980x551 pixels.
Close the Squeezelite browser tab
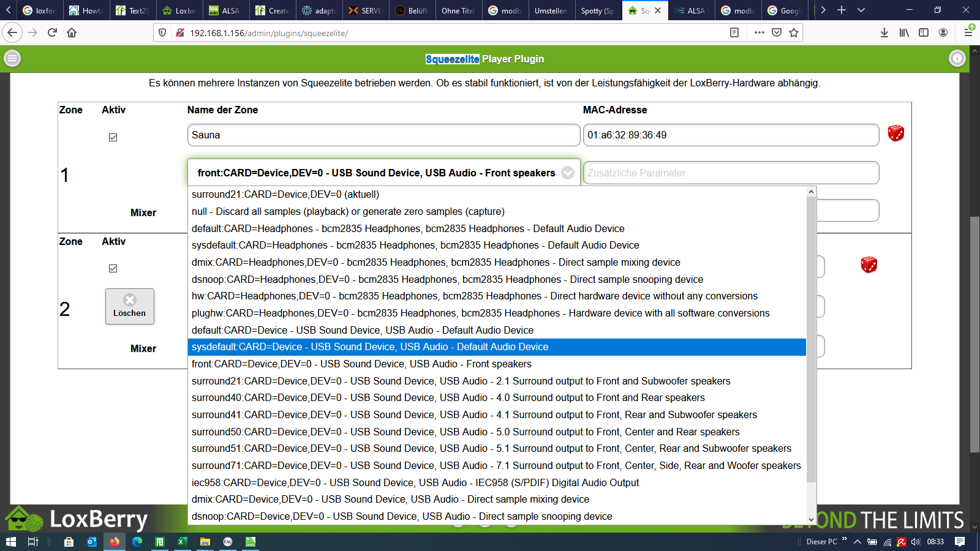pyautogui.click(x=658, y=10)
